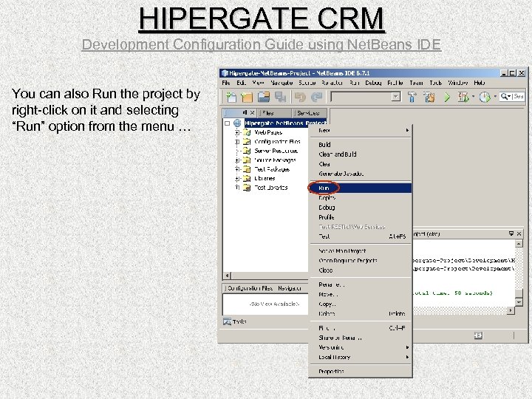Click the New File toolbar icon
The height and width of the screenshot is (399, 532).
pos(231,98)
